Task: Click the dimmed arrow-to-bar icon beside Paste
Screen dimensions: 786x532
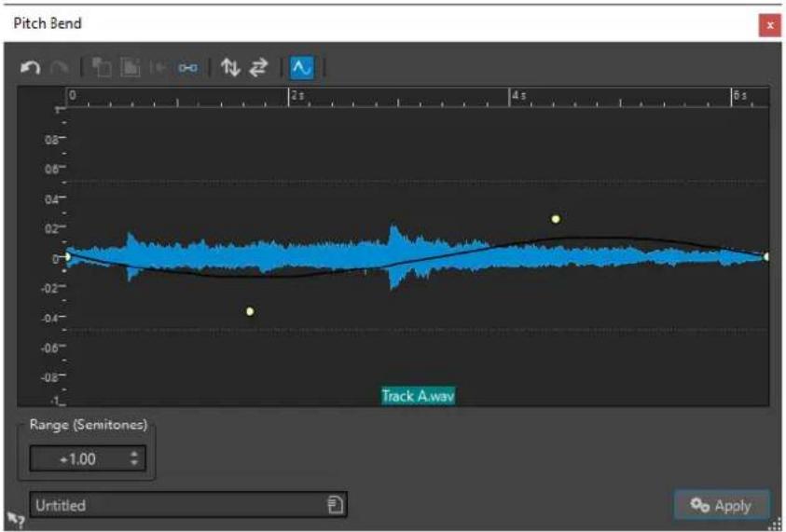Action: click(x=159, y=68)
